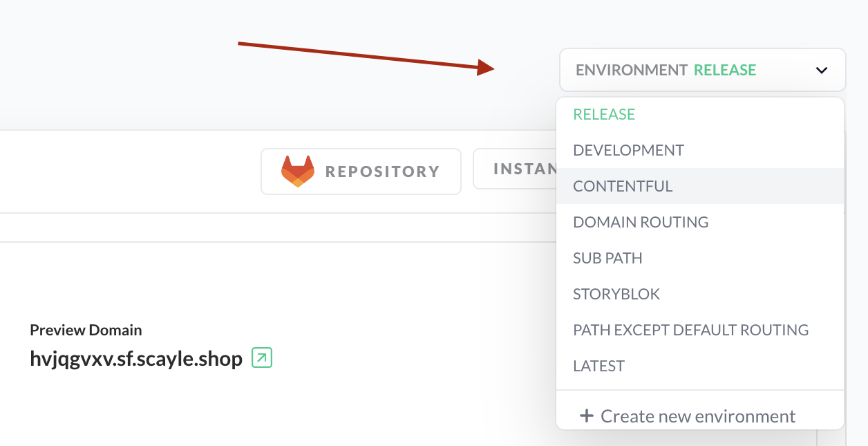Viewport: 868px width, 446px height.
Task: Select PATH EXCEPT DEFAULT ROUTING environment
Action: point(690,330)
